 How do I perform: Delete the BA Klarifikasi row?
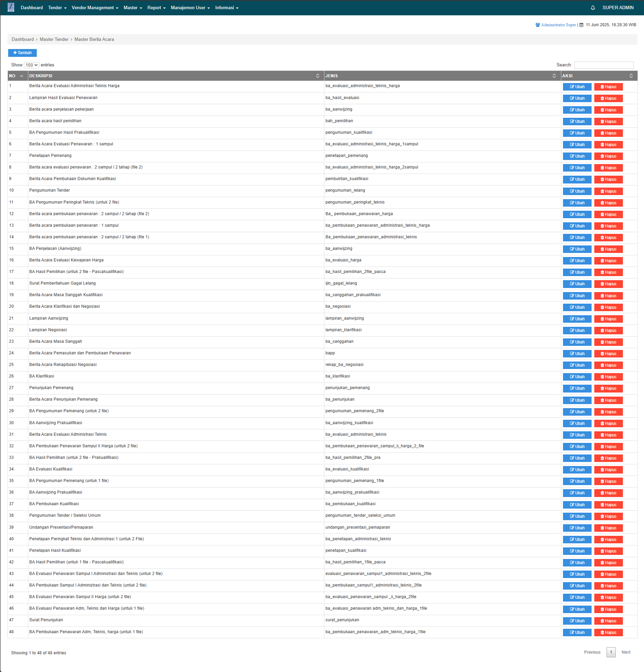coord(608,377)
